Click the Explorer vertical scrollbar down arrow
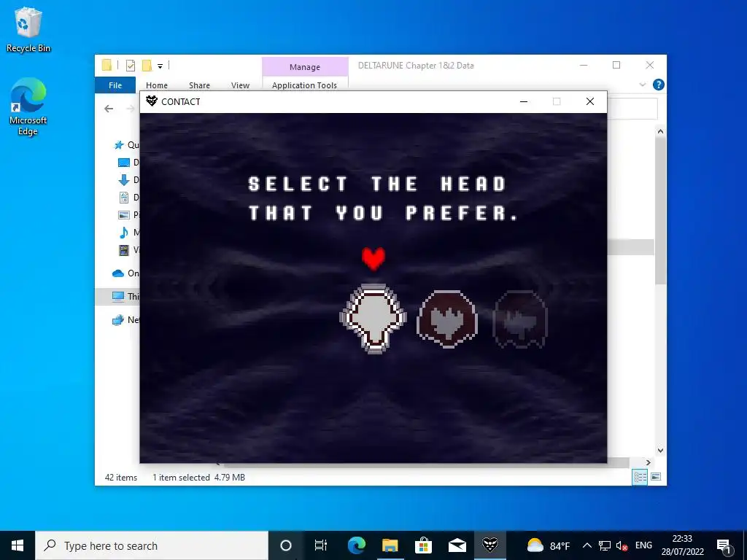The width and height of the screenshot is (747, 560). [x=660, y=450]
